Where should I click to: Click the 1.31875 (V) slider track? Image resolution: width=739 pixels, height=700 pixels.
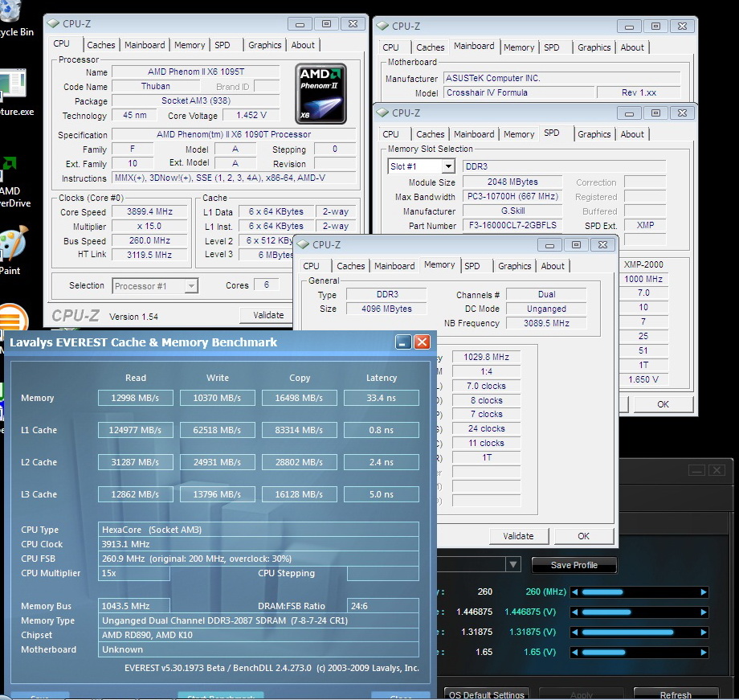click(639, 632)
